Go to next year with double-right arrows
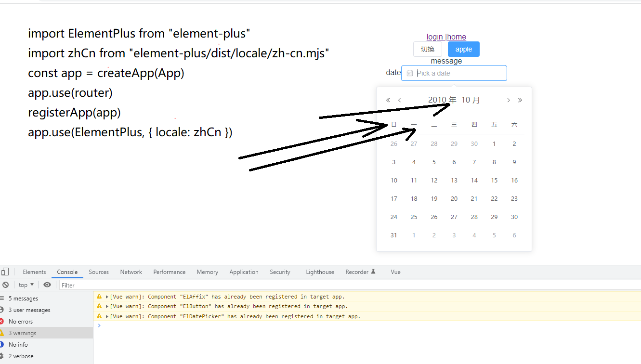Image resolution: width=641 pixels, height=364 pixels. click(x=520, y=100)
